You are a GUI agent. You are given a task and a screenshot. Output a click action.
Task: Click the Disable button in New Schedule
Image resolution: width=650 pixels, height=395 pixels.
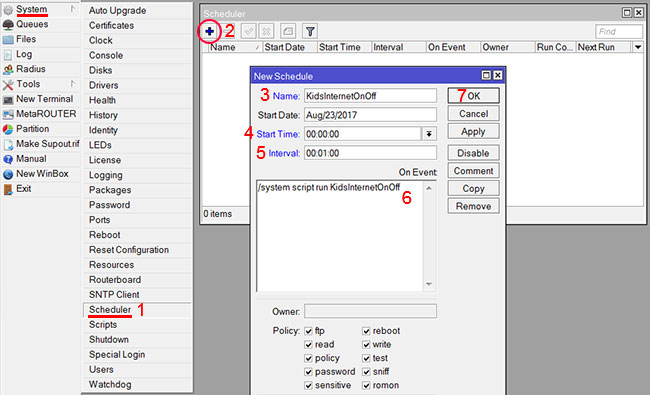click(x=473, y=153)
